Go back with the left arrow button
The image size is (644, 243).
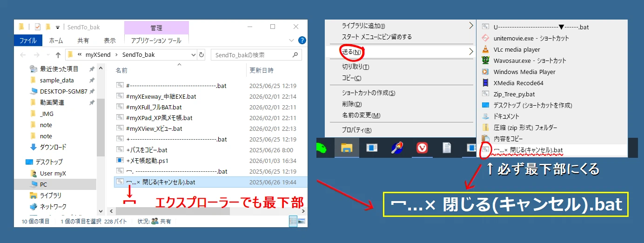(x=23, y=55)
